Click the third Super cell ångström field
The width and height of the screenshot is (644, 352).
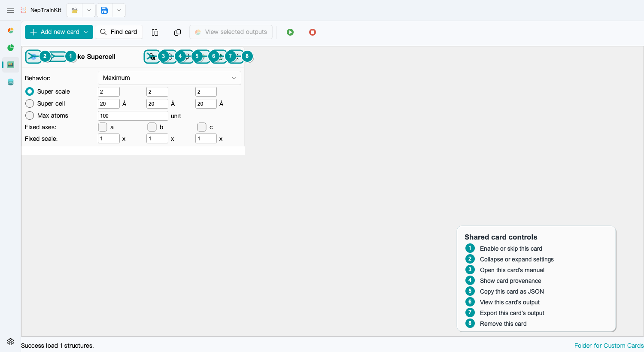point(206,103)
